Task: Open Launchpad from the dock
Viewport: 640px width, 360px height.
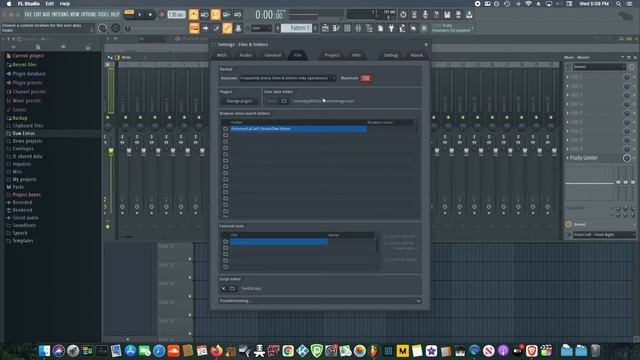Action: coord(73,350)
